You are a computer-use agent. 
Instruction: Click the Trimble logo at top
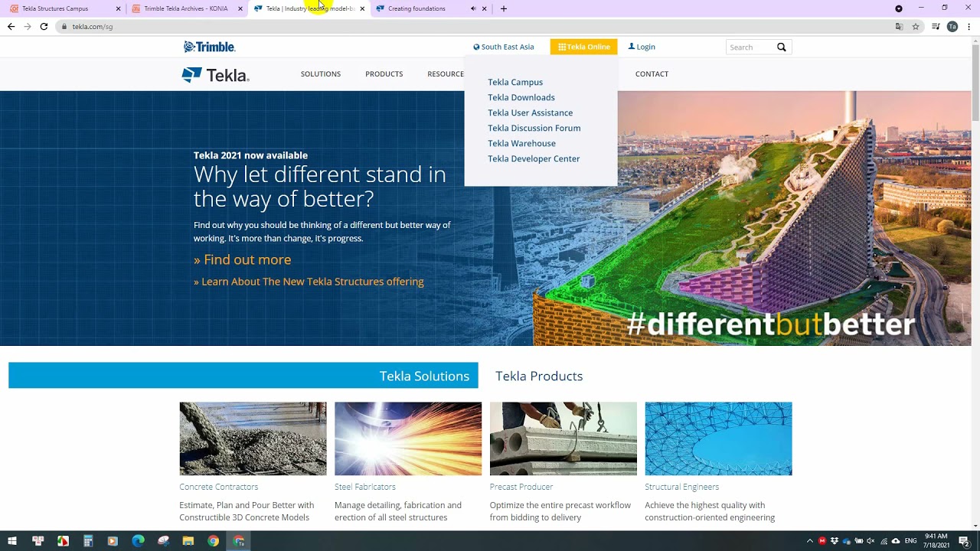coord(209,47)
